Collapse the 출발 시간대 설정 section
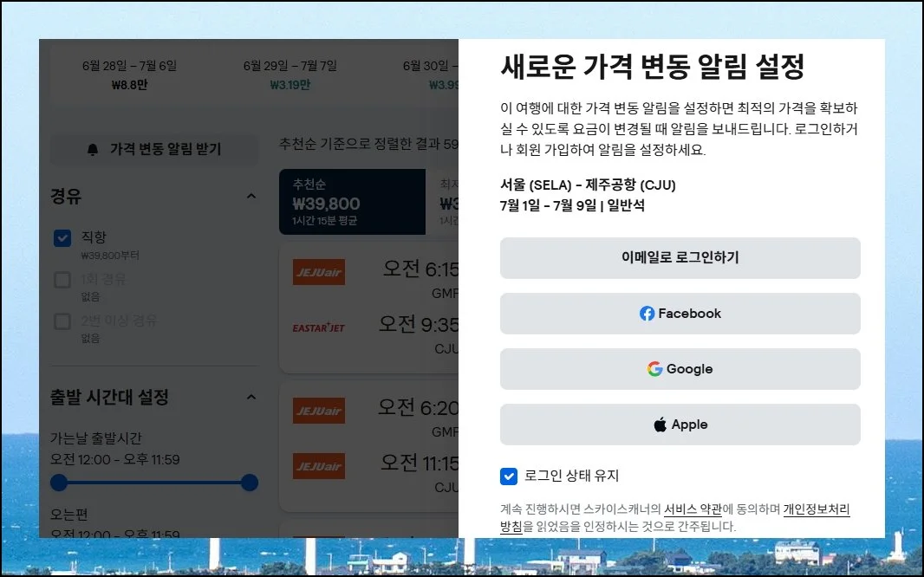Screen dimensions: 924x577 tap(251, 398)
